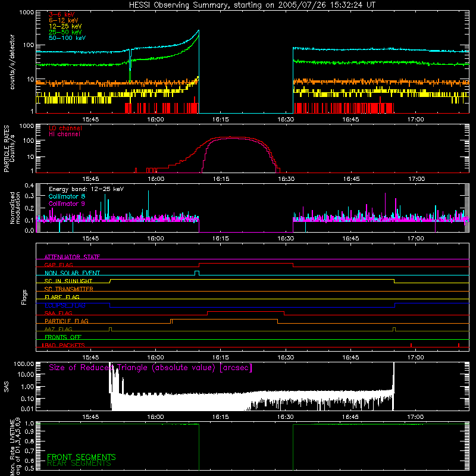Click the SC_IN_SUNLIGHT flag label

68,281
